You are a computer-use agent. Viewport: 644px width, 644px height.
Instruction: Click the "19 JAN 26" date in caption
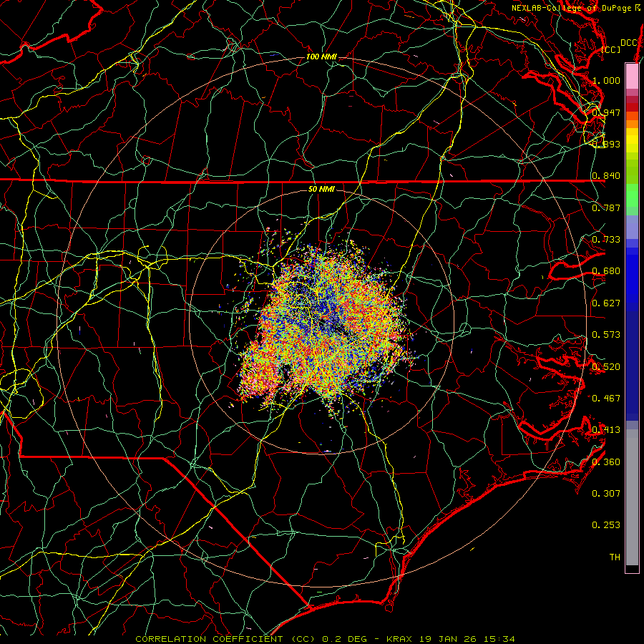(447, 639)
